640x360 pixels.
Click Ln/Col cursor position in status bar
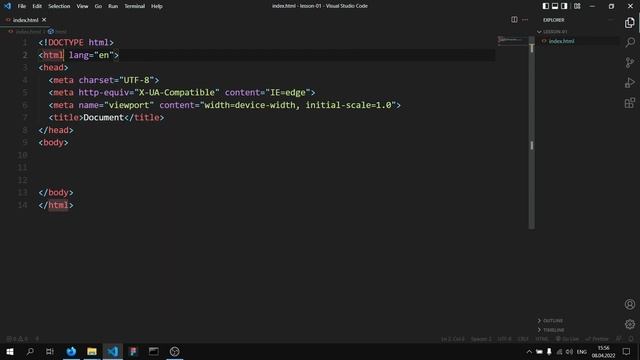(x=452, y=339)
